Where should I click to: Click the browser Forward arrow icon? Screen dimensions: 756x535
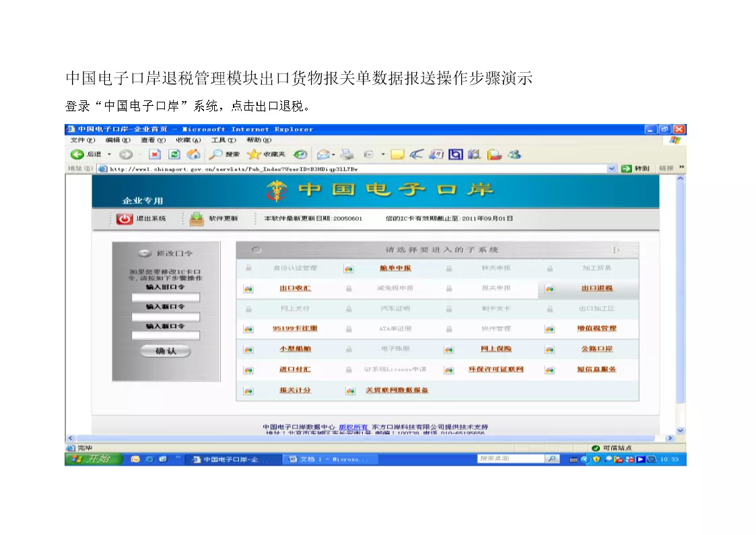tap(126, 154)
